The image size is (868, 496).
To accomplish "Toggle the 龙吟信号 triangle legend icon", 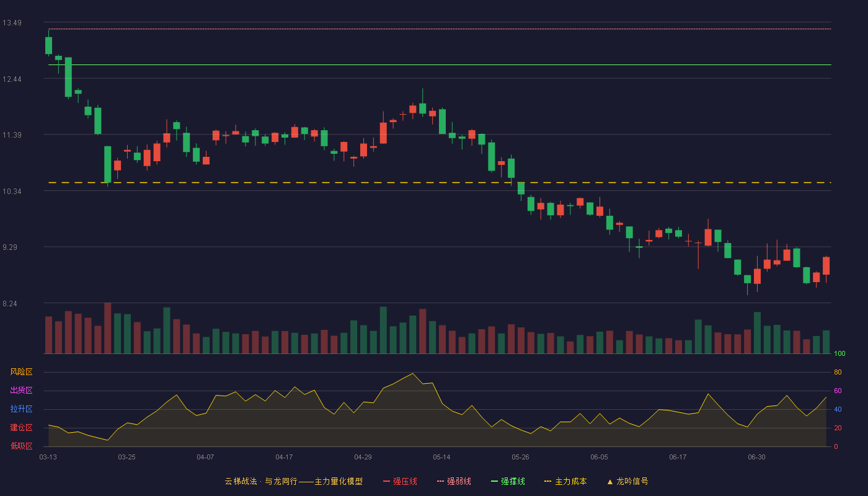I will [609, 481].
